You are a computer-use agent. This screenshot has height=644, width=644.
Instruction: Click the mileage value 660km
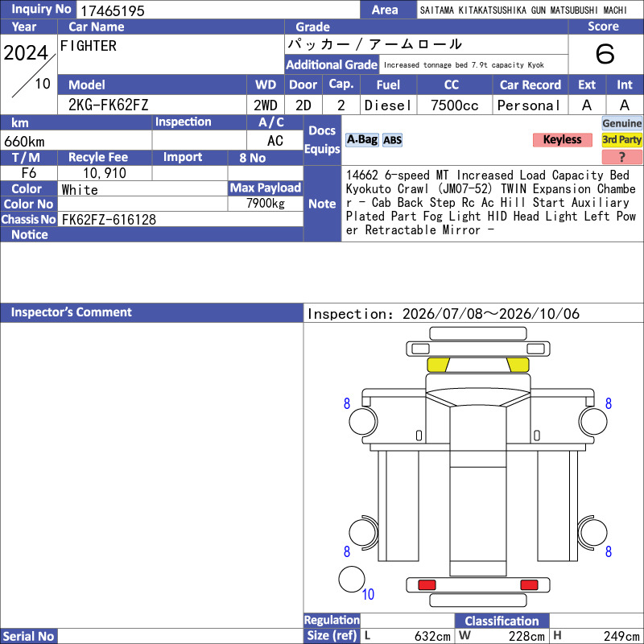24,142
